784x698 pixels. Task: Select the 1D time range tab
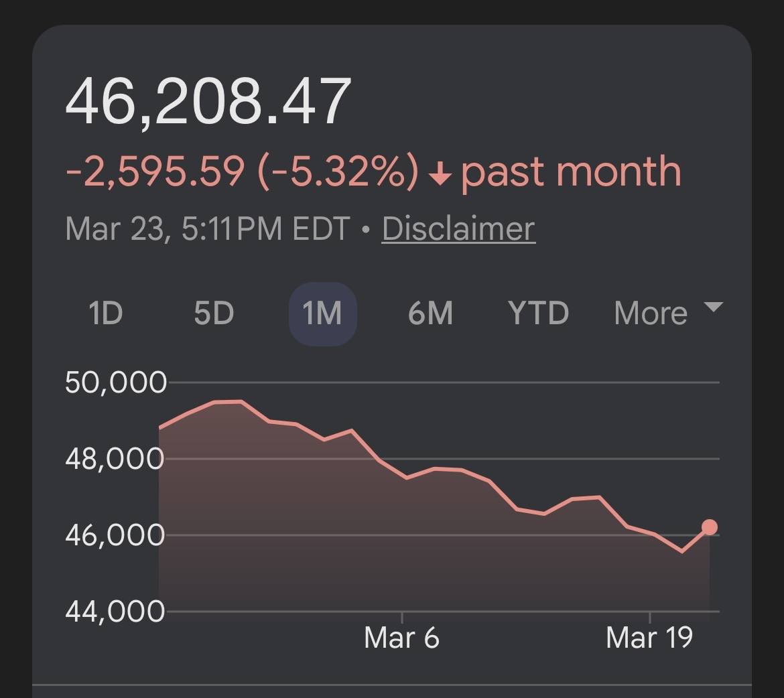[x=106, y=313]
